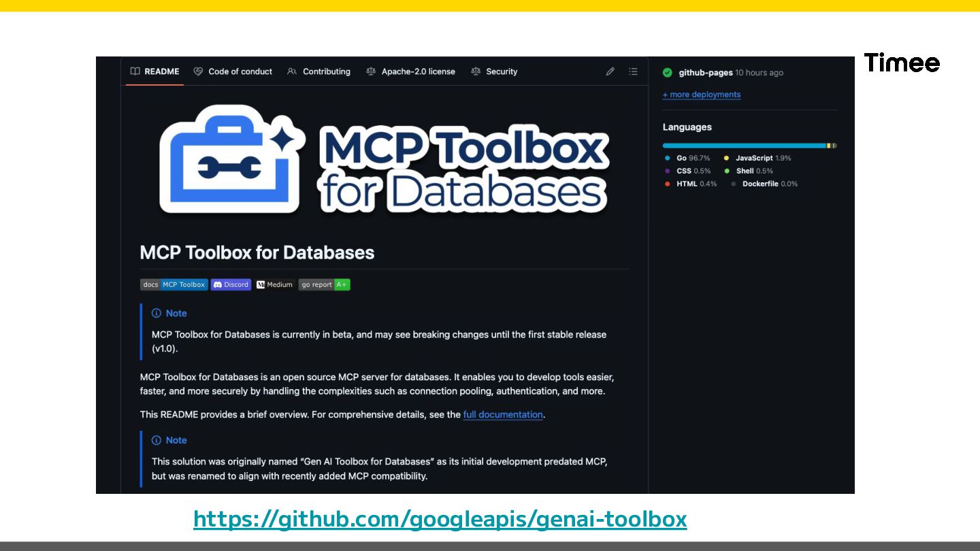Open the docs MCP Toolbox badge

[174, 284]
